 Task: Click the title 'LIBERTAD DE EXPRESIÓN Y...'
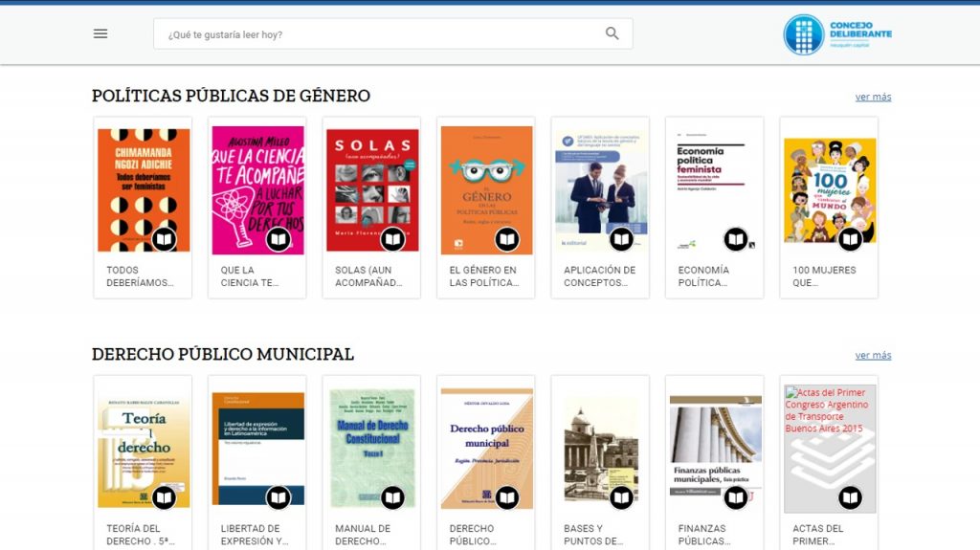point(255,535)
